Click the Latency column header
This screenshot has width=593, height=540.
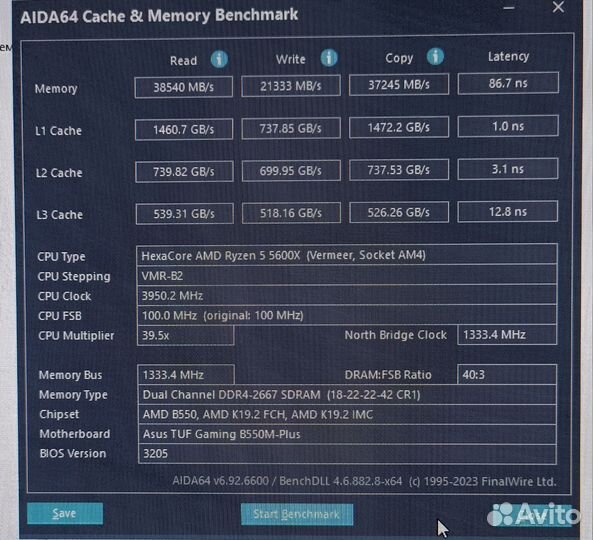pyautogui.click(x=508, y=57)
